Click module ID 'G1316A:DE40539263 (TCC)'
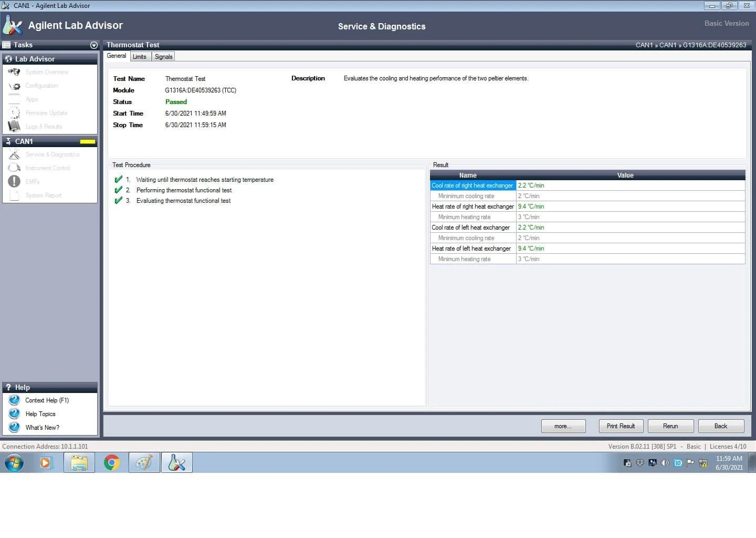Image resolution: width=756 pixels, height=538 pixels. 201,90
